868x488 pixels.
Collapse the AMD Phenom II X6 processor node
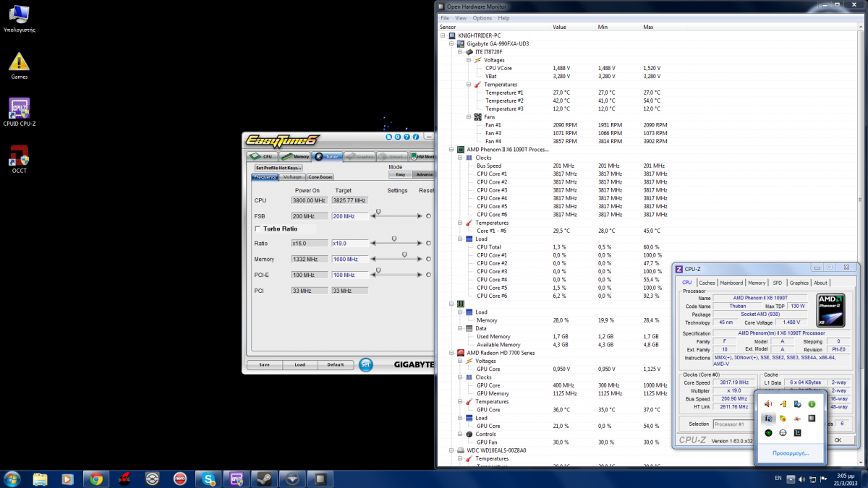click(451, 150)
